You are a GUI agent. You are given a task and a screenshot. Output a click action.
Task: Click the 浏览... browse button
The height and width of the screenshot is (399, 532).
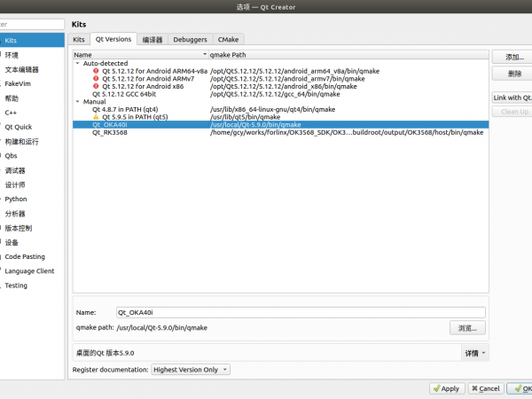[x=466, y=328]
